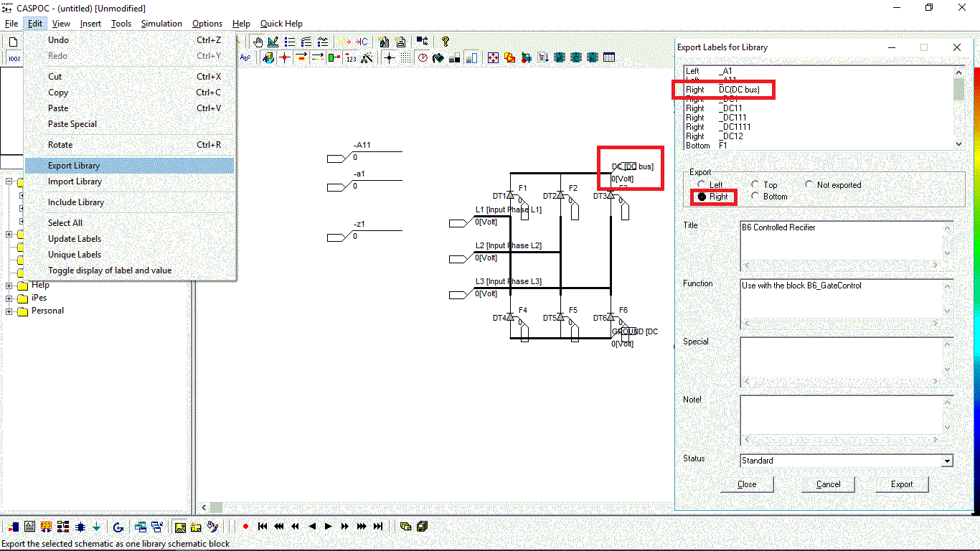Click the green G refresh icon in bottom toolbar
The image size is (980, 551).
(118, 527)
